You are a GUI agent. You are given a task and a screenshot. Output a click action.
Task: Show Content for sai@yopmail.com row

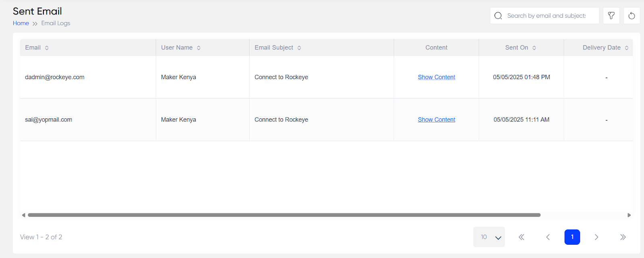click(x=436, y=120)
